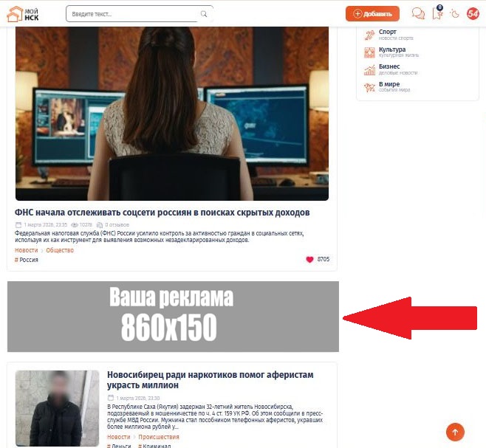Open the ФНС соцсети article headline
The width and height of the screenshot is (486, 448).
(x=162, y=213)
